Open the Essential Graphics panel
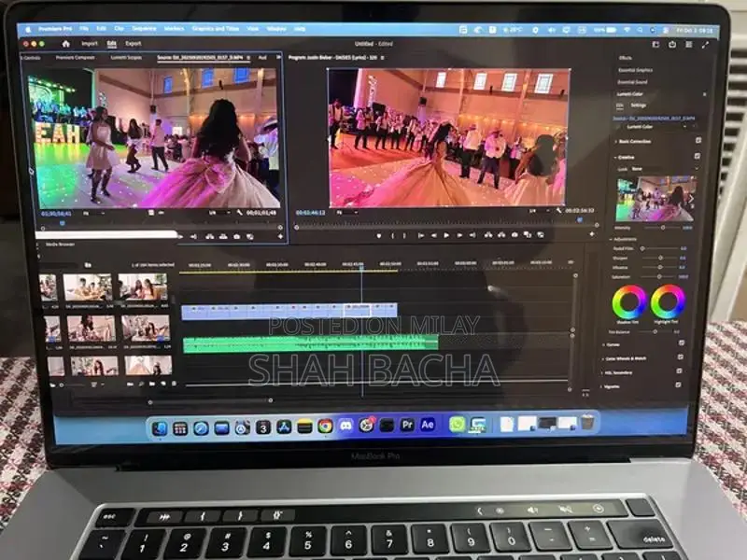 tap(635, 71)
